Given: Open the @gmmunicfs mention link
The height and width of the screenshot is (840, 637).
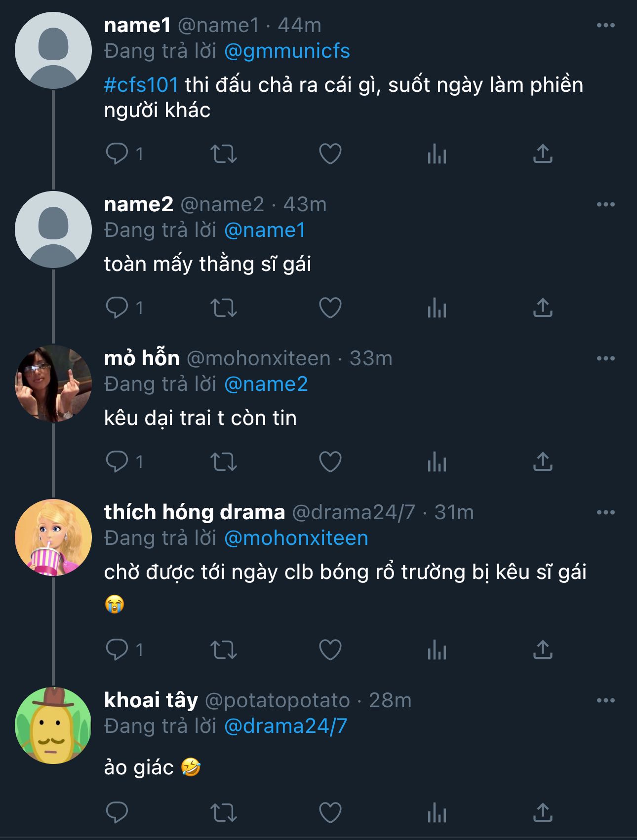Looking at the screenshot, I should click(x=287, y=51).
